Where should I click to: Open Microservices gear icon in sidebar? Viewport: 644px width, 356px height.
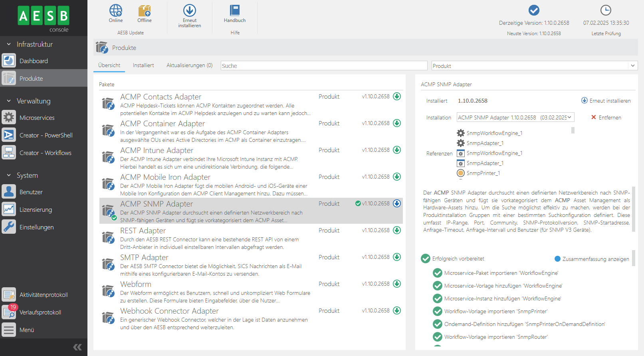(x=9, y=117)
